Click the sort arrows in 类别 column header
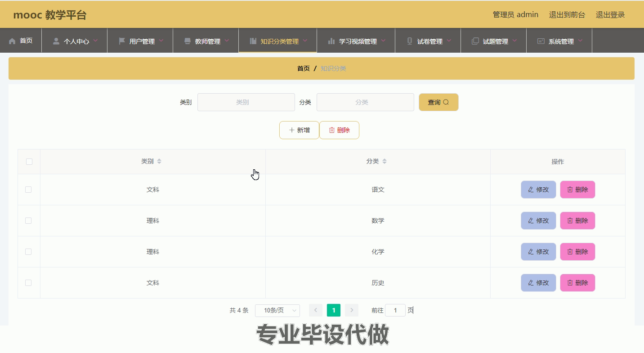644x353 pixels. coord(159,161)
